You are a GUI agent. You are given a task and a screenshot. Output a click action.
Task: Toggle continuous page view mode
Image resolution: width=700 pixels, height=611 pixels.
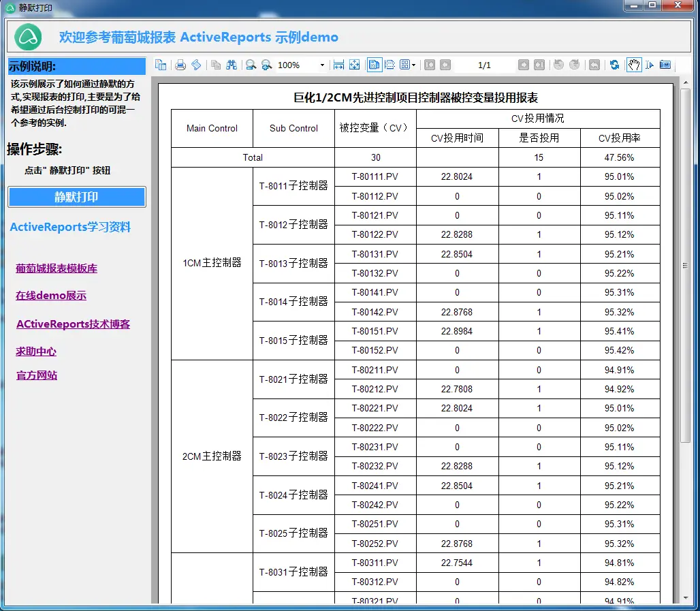coord(389,65)
